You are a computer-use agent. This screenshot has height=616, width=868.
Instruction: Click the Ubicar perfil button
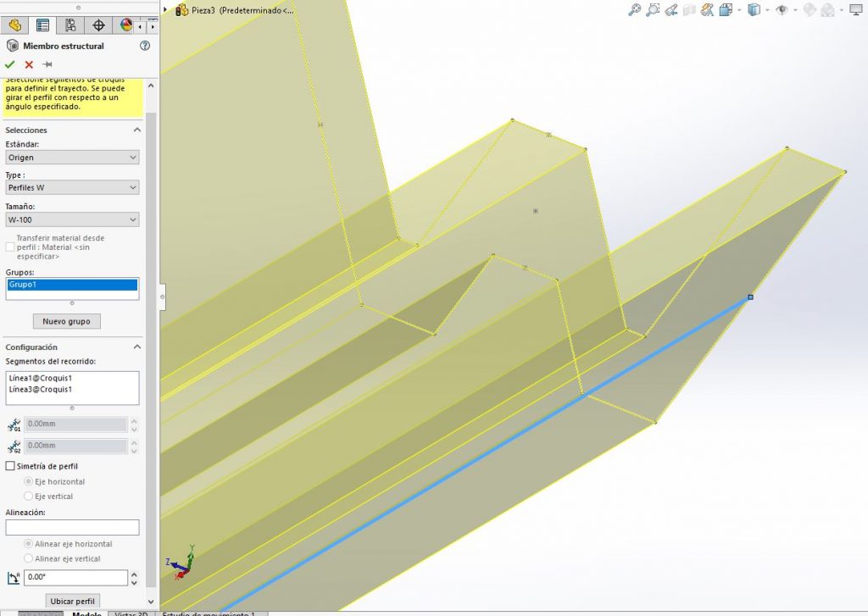click(72, 601)
